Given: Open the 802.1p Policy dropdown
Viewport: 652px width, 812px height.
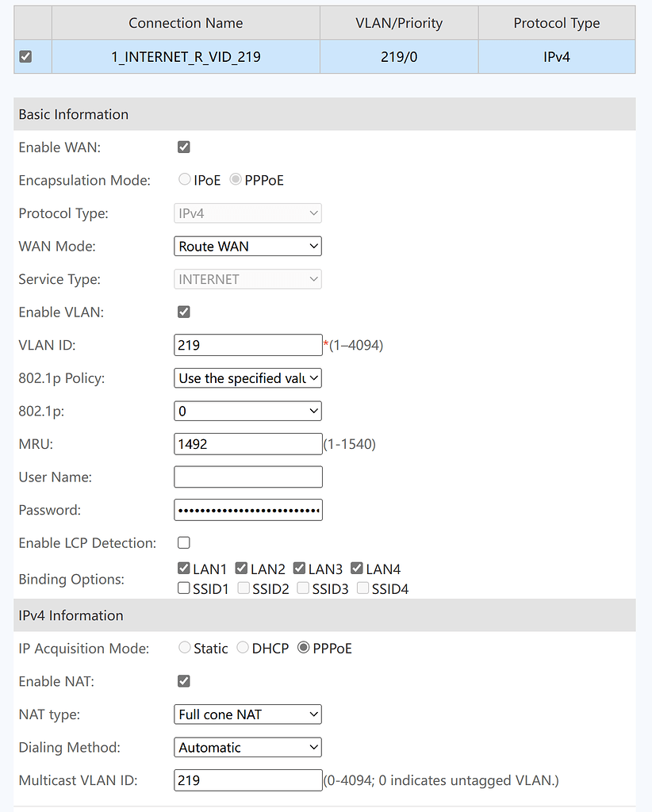Looking at the screenshot, I should point(247,378).
